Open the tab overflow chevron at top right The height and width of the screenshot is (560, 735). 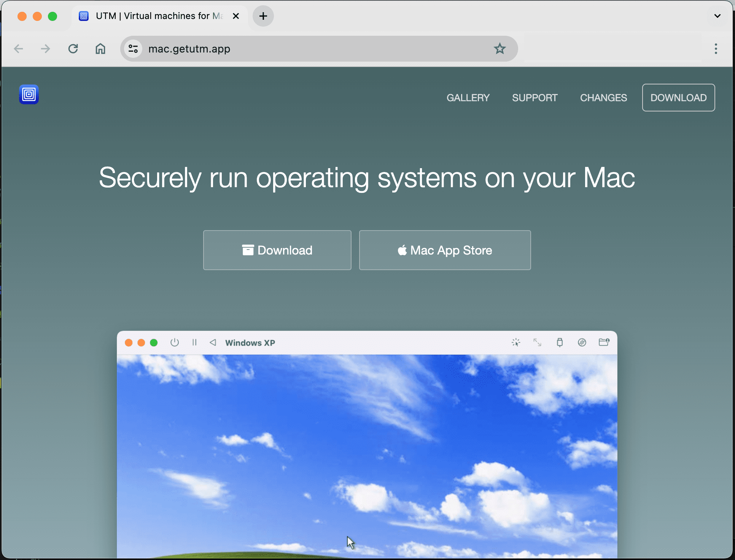(x=717, y=16)
